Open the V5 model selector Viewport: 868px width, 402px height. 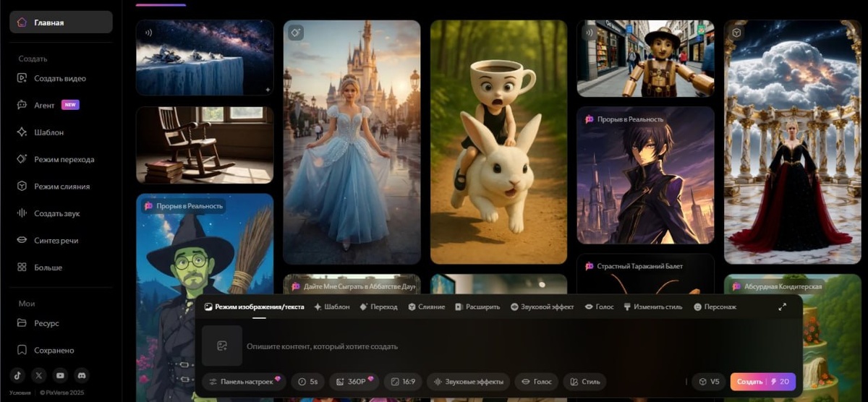tap(709, 381)
